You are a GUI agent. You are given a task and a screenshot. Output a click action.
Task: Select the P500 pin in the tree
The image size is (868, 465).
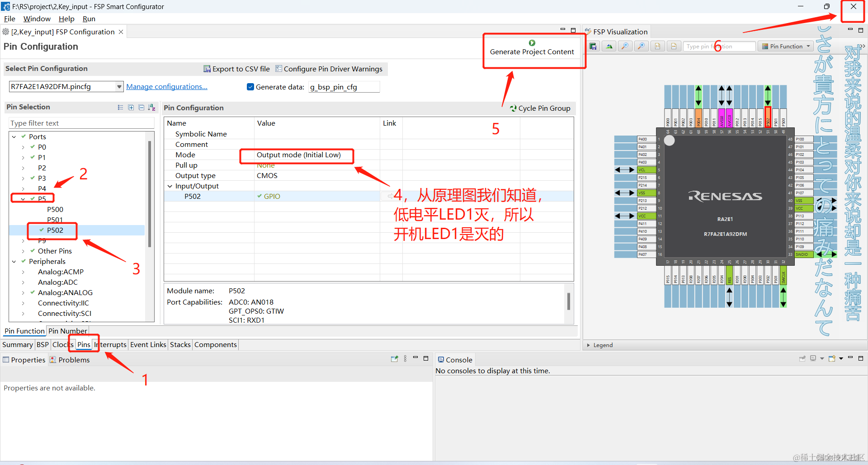pos(55,209)
